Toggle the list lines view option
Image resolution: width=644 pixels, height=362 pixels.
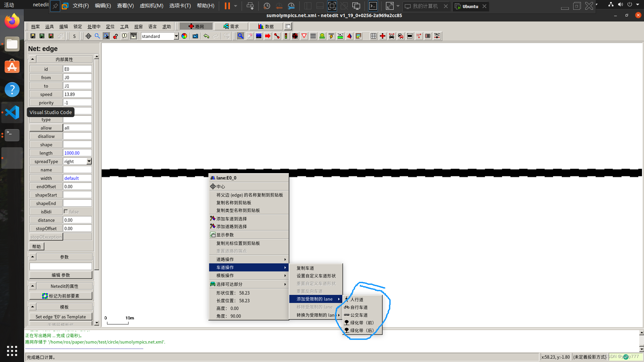[x=428, y=36]
